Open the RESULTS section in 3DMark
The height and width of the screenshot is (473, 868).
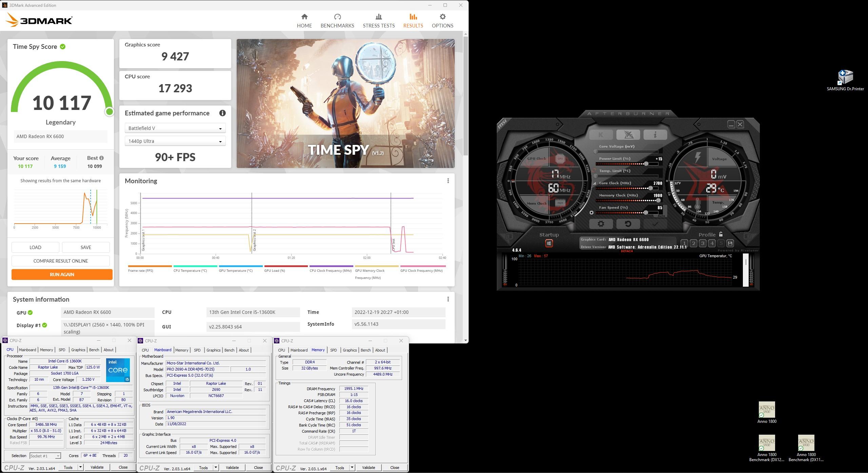click(x=413, y=21)
